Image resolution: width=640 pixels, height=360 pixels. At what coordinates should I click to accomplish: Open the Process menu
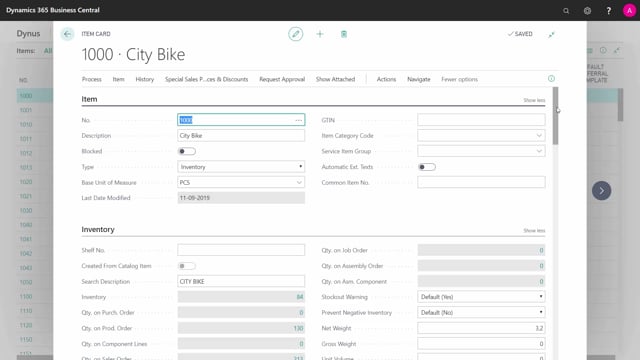tap(91, 79)
